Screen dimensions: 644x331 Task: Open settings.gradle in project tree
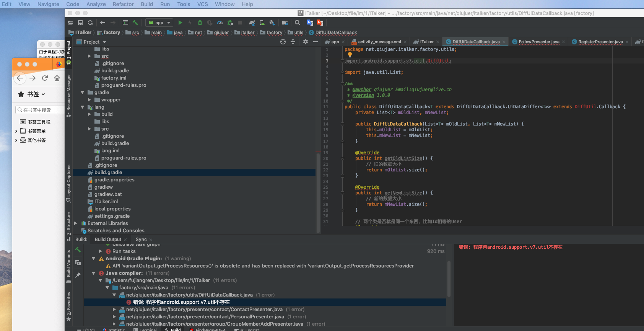[112, 216]
